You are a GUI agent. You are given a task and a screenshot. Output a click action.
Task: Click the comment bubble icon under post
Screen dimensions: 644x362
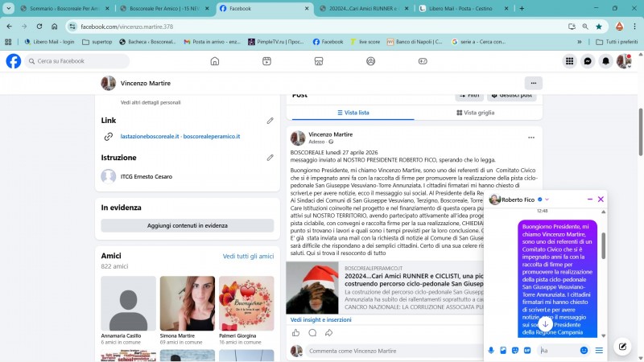312,333
